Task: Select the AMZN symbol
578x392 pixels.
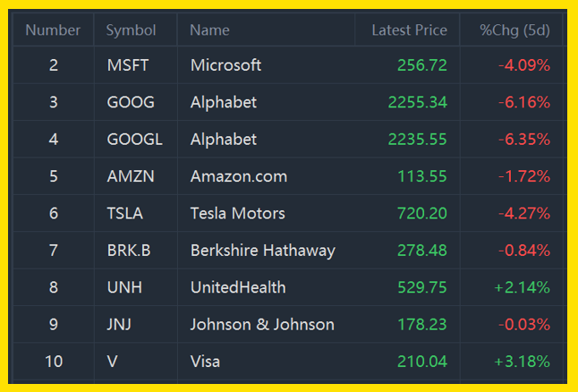Action: (x=131, y=176)
